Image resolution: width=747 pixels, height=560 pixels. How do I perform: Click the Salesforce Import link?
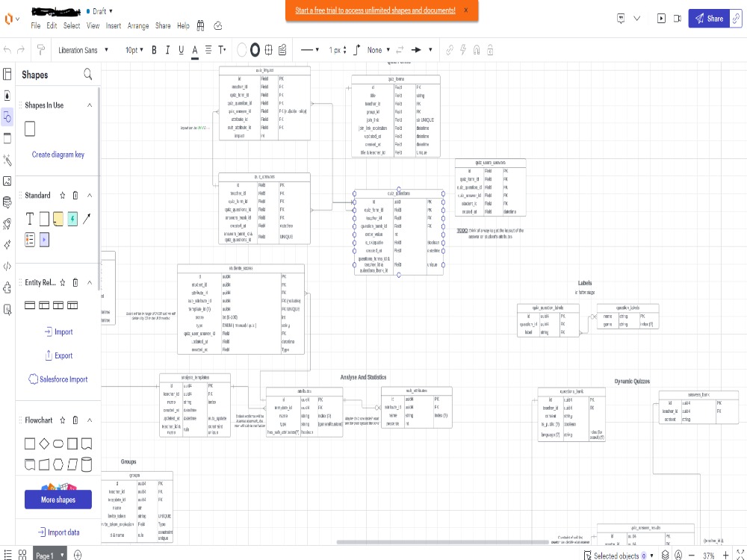pyautogui.click(x=58, y=379)
